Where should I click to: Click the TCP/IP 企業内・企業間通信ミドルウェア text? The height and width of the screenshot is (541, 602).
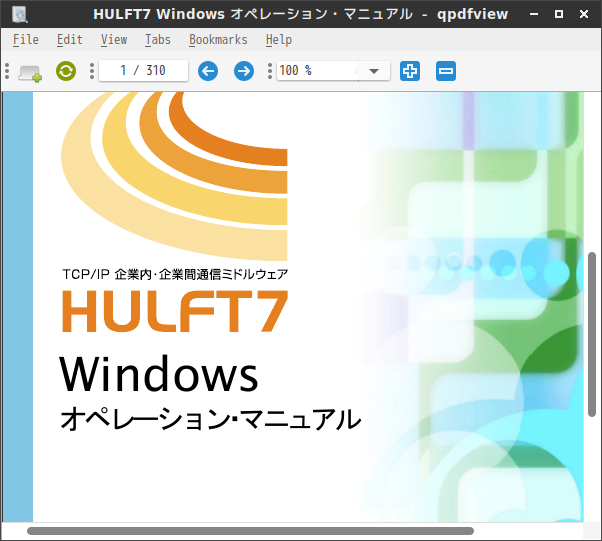pyautogui.click(x=175, y=274)
